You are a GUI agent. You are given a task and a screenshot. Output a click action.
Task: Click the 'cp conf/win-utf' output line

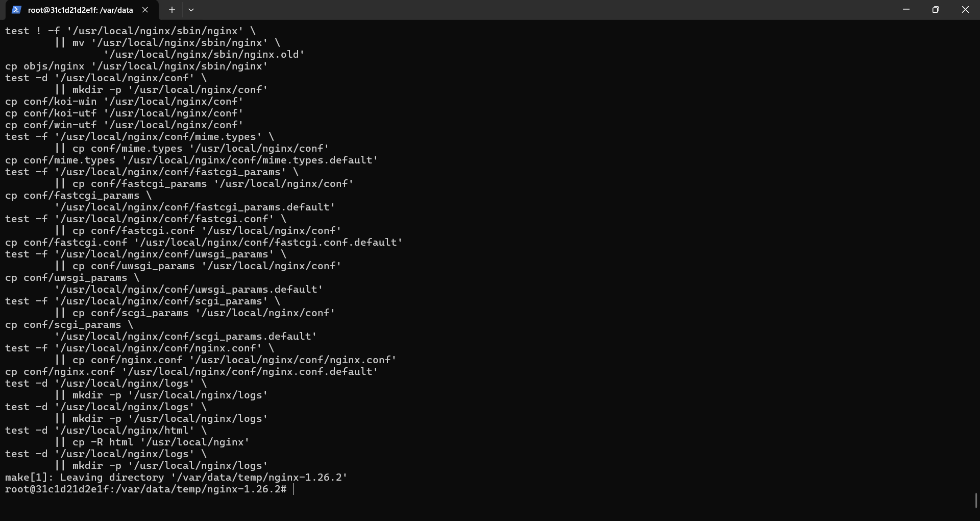pos(124,125)
